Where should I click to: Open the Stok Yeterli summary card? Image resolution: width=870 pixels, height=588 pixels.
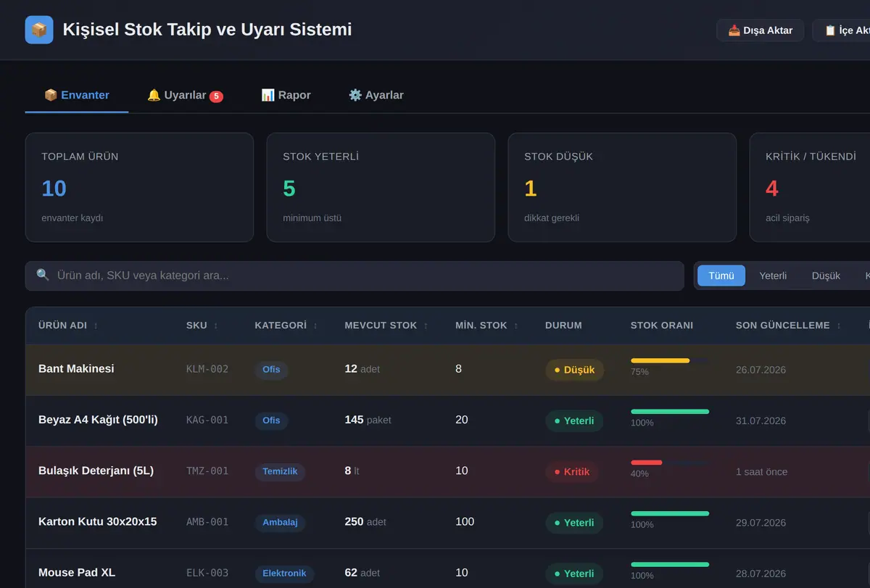(381, 187)
